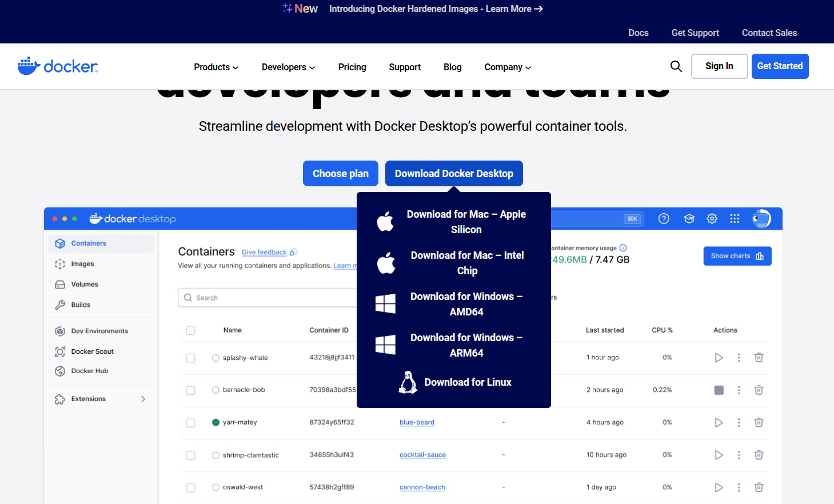Click the Learning center graduation cap icon

click(x=689, y=218)
